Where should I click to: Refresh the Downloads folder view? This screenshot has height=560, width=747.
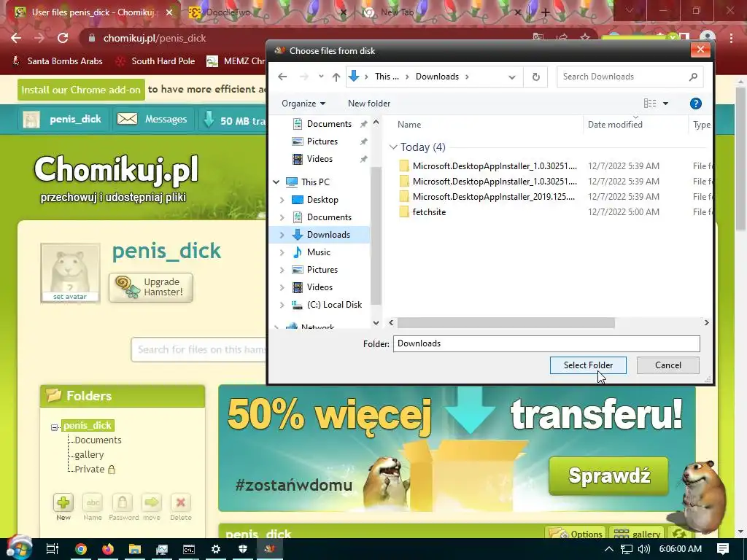coord(536,77)
